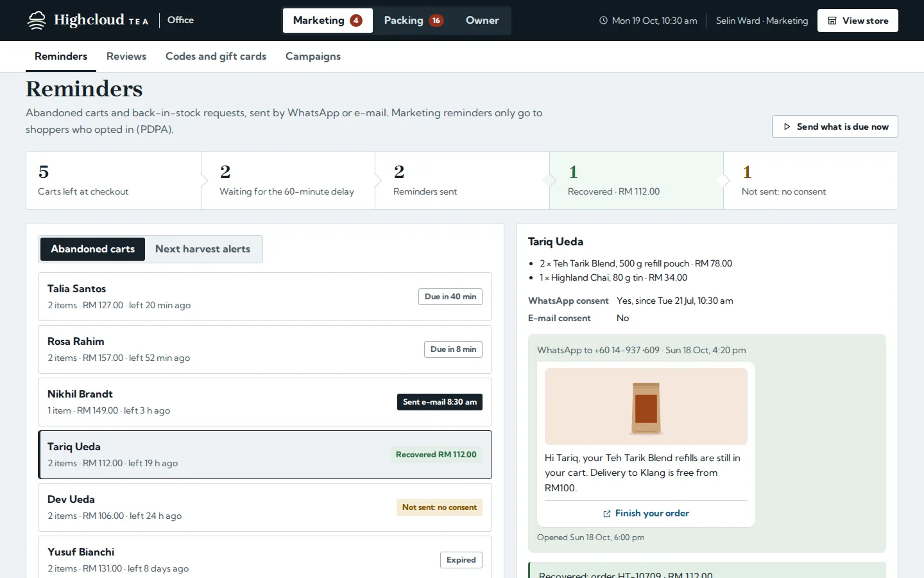Image resolution: width=924 pixels, height=578 pixels.
Task: Click the Not sent: no consent stat
Action: pos(810,180)
